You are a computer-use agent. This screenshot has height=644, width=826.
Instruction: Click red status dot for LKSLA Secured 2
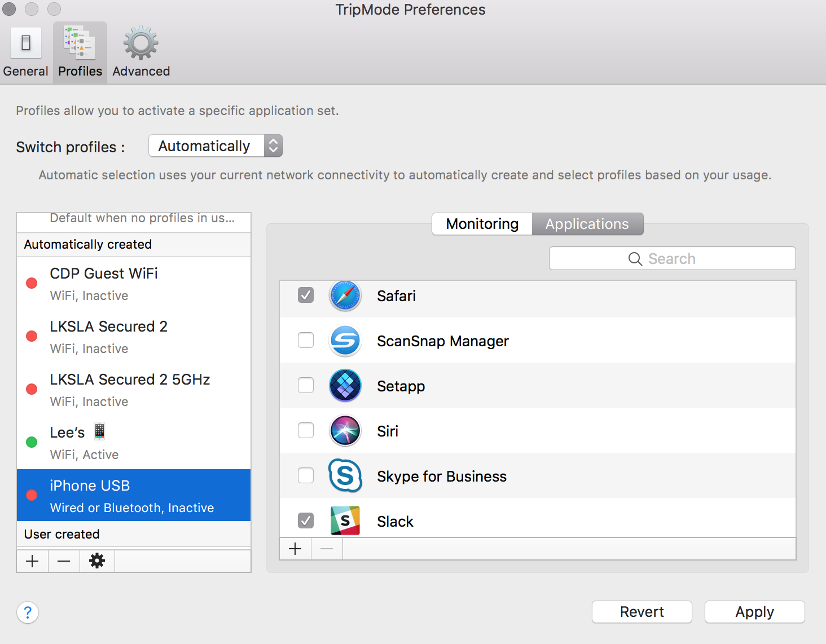coord(32,336)
